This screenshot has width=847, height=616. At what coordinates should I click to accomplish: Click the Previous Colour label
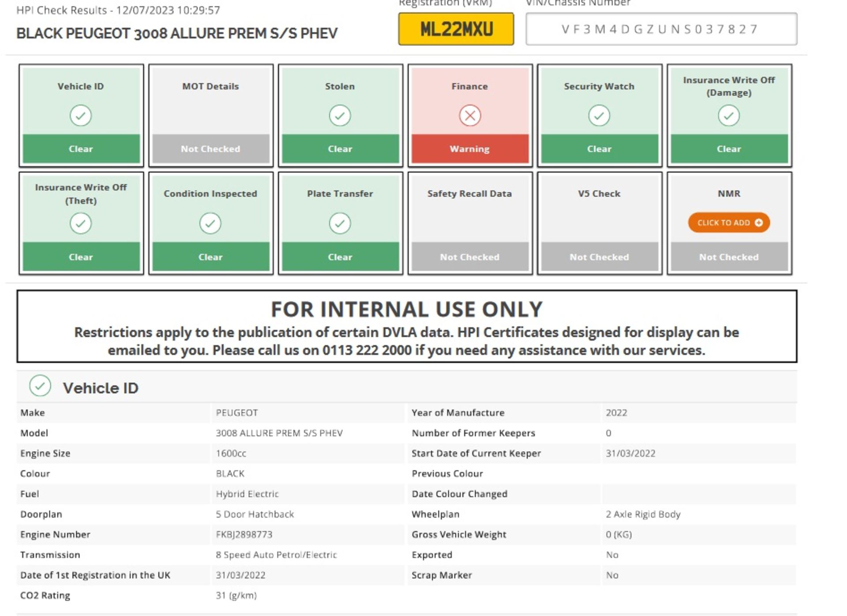click(447, 474)
